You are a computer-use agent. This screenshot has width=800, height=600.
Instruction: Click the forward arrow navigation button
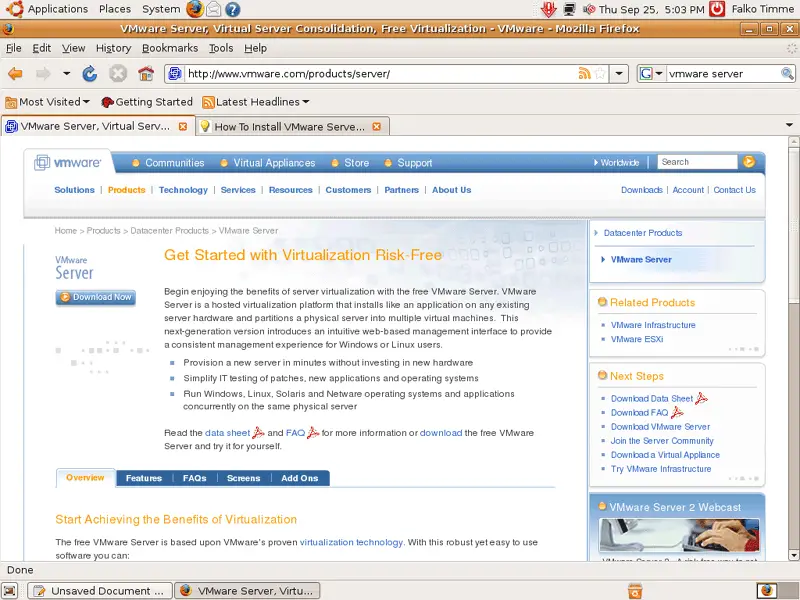coord(43,74)
